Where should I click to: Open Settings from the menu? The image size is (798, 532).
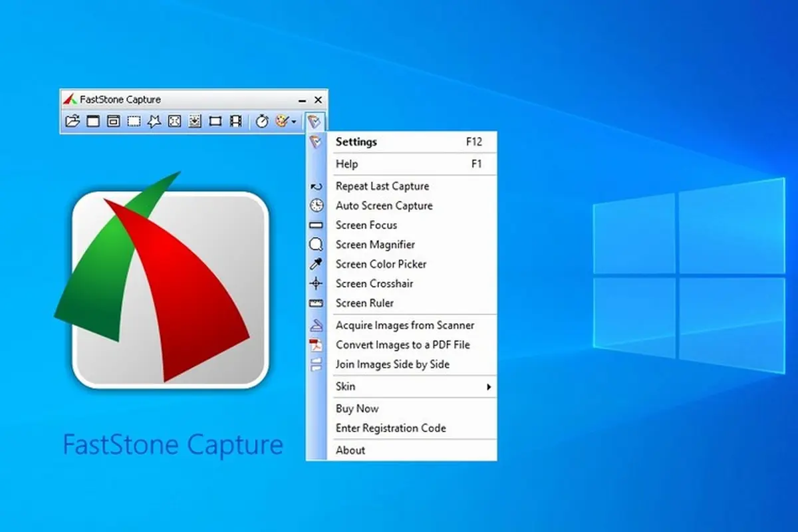356,142
